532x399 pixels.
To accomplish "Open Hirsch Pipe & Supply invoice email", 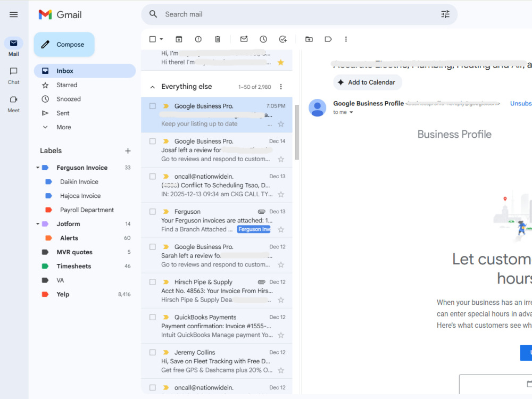I will pyautogui.click(x=217, y=291).
